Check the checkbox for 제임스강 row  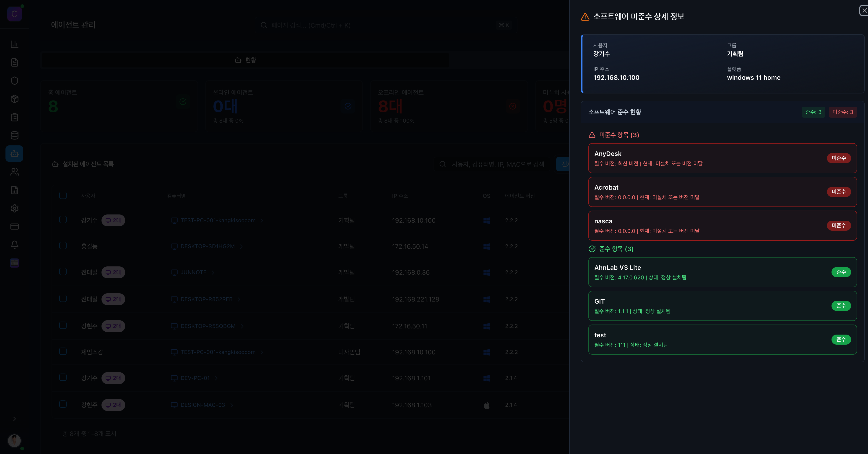coord(63,351)
